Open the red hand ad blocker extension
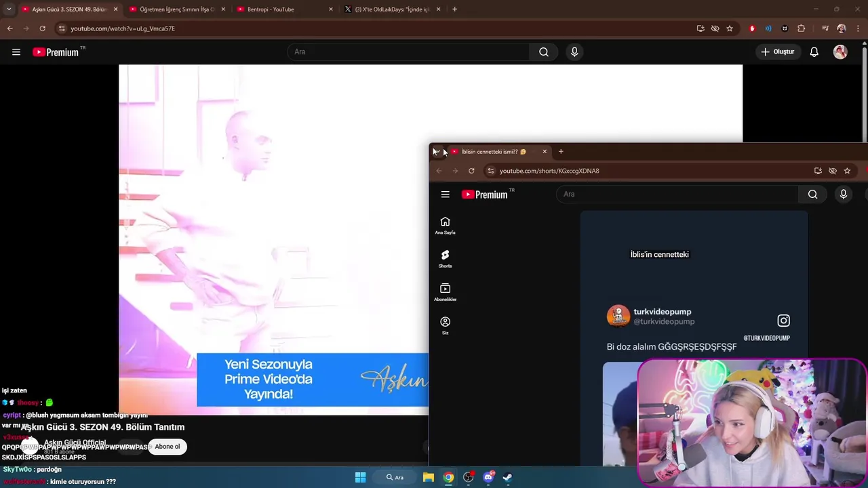This screenshot has height=488, width=868. 752,28
